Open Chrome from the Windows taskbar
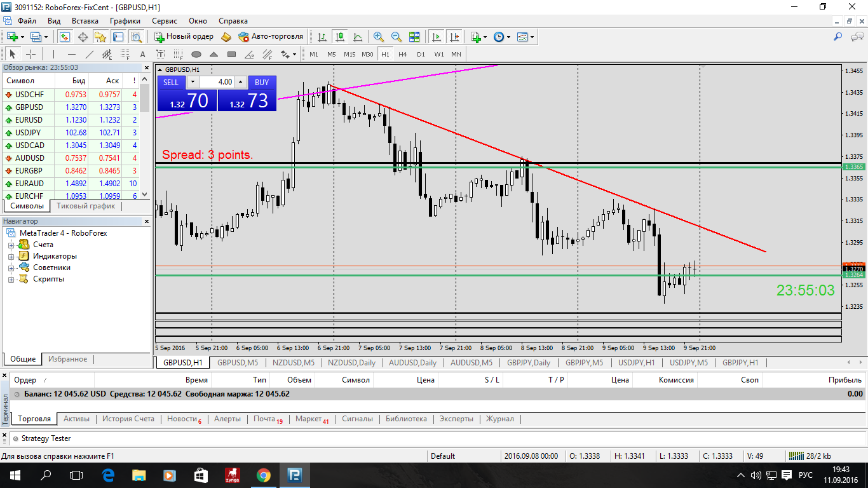Viewport: 868px width, 488px height. tap(263, 475)
